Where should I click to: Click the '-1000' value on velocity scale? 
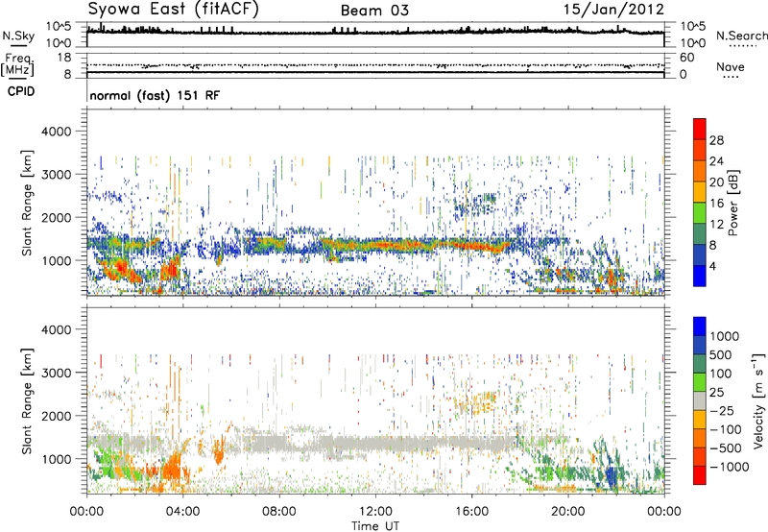[730, 467]
